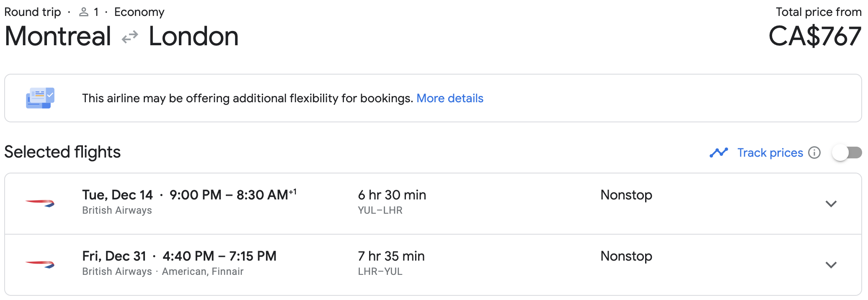Image resolution: width=868 pixels, height=300 pixels.
Task: Click the booking flexibility ticket icon
Action: click(40, 98)
